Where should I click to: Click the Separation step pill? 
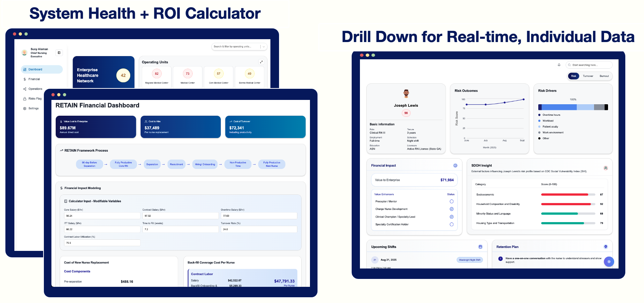tap(152, 164)
